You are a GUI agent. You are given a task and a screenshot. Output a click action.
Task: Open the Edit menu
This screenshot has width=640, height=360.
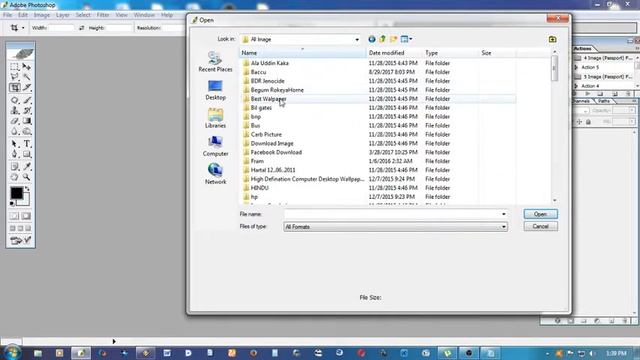(x=23, y=15)
